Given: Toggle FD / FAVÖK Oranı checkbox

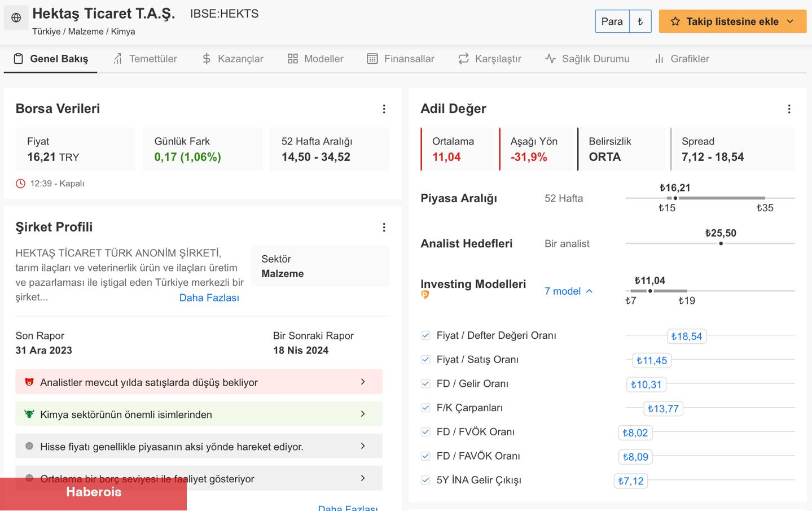Looking at the screenshot, I should pos(425,456).
